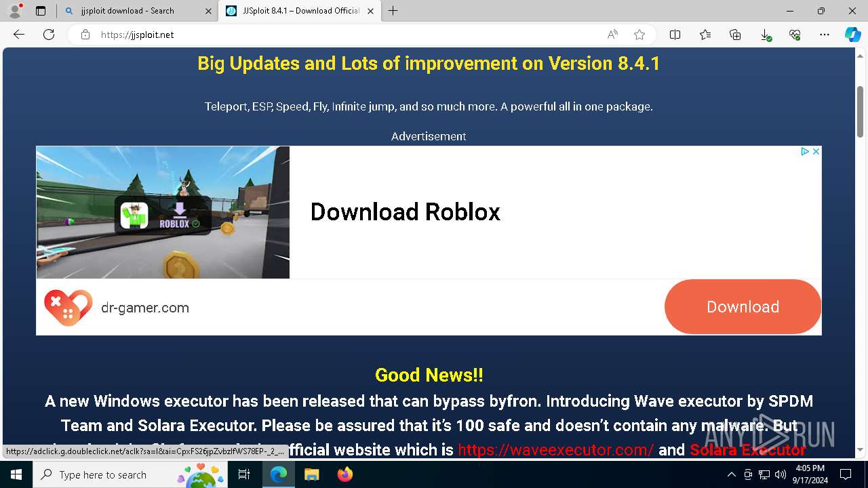Open Settings and more menu
The width and height of the screenshot is (868, 488).
(x=825, y=35)
